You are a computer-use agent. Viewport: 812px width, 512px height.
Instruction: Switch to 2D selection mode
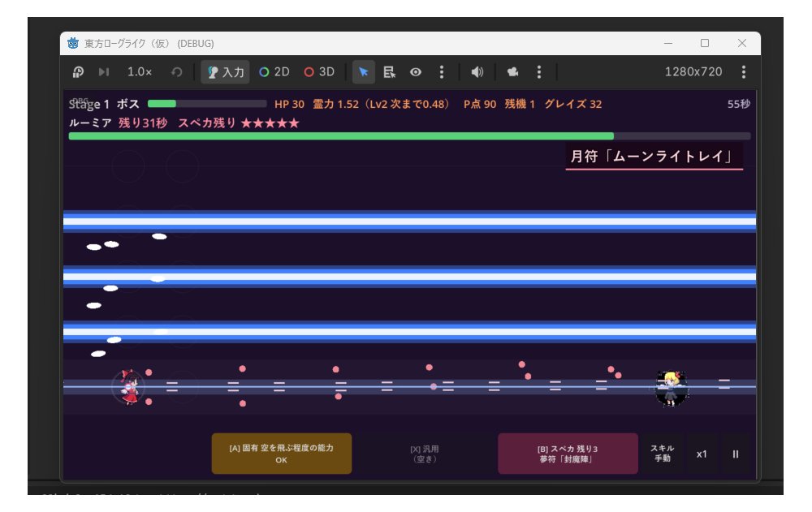tap(274, 72)
